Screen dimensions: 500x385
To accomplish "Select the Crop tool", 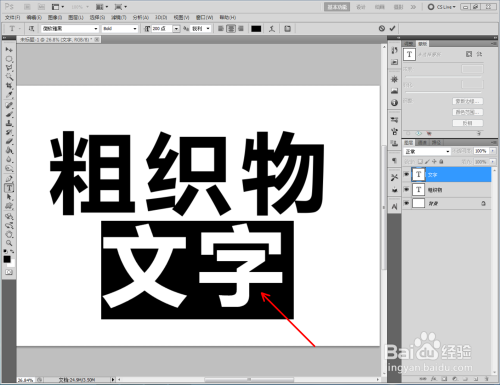I will 9,86.
